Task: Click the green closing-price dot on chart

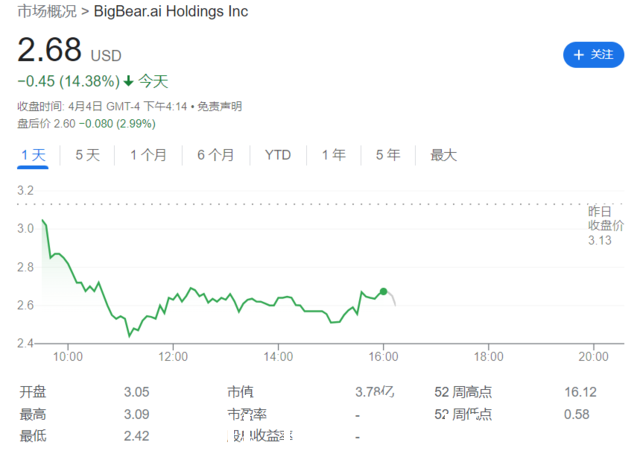Action: point(383,292)
